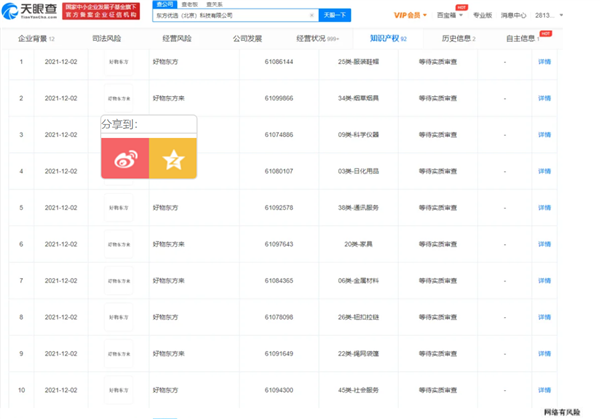Open 详情 for trademark 61099866
The height and width of the screenshot is (419, 600).
click(x=544, y=98)
